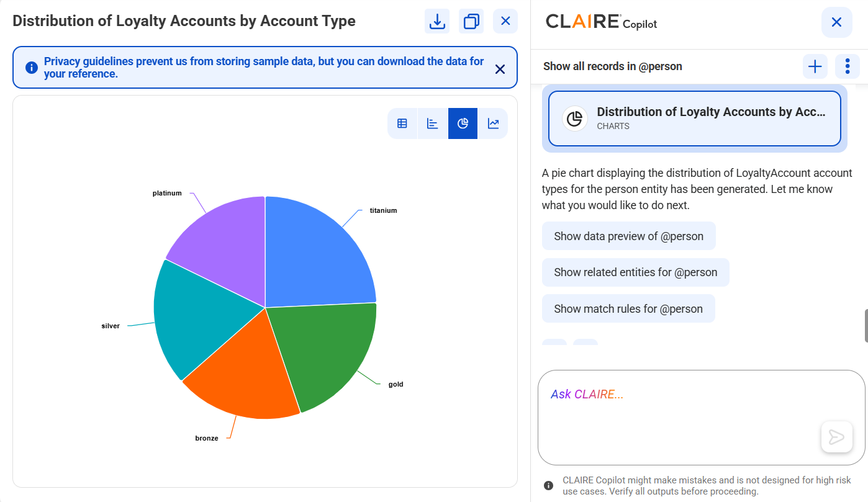Dismiss the privacy guidelines banner

(500, 69)
